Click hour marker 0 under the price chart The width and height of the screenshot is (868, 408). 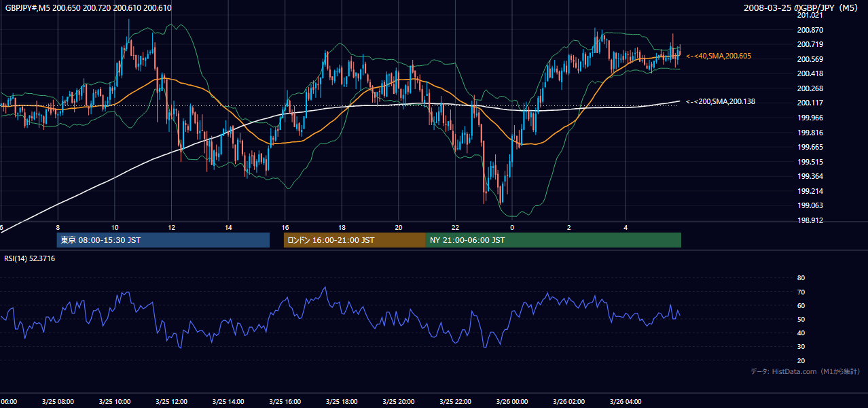[x=512, y=228]
